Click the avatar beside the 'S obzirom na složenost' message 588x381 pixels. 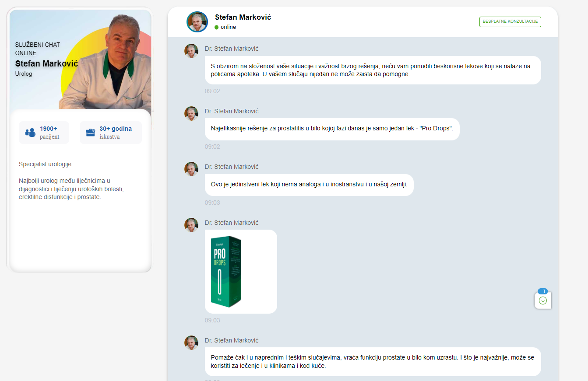coord(191,51)
